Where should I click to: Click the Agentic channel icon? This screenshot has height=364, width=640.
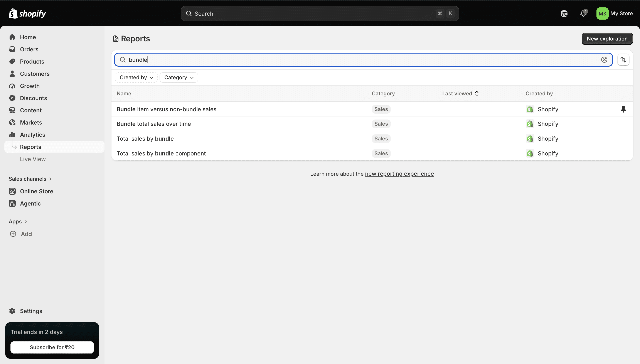coord(12,204)
